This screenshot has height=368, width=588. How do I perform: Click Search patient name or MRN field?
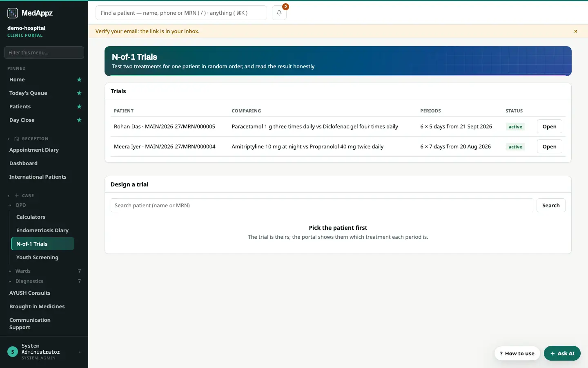[322, 206]
